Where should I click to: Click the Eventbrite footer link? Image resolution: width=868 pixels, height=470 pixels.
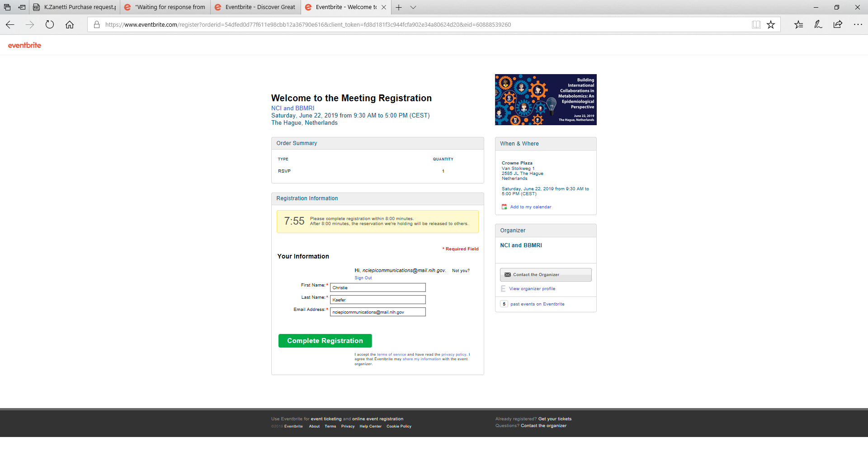click(293, 426)
